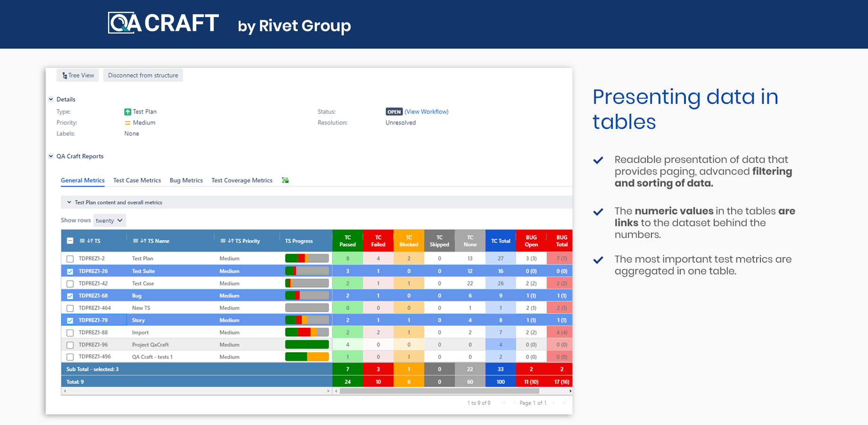
Task: Click the TC Passed column header
Action: 348,241
